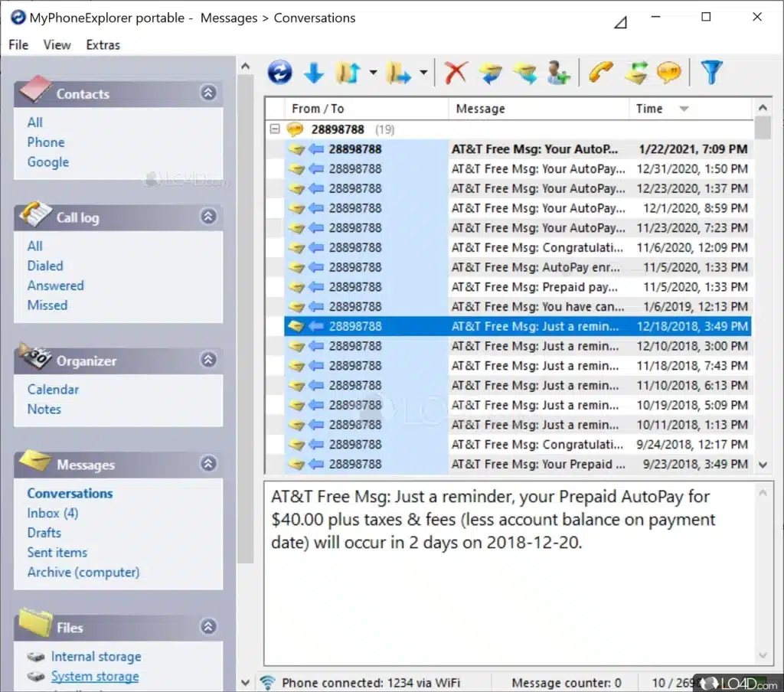This screenshot has width=784, height=692.
Task: Show Dialed calls in Call log
Action: (45, 266)
